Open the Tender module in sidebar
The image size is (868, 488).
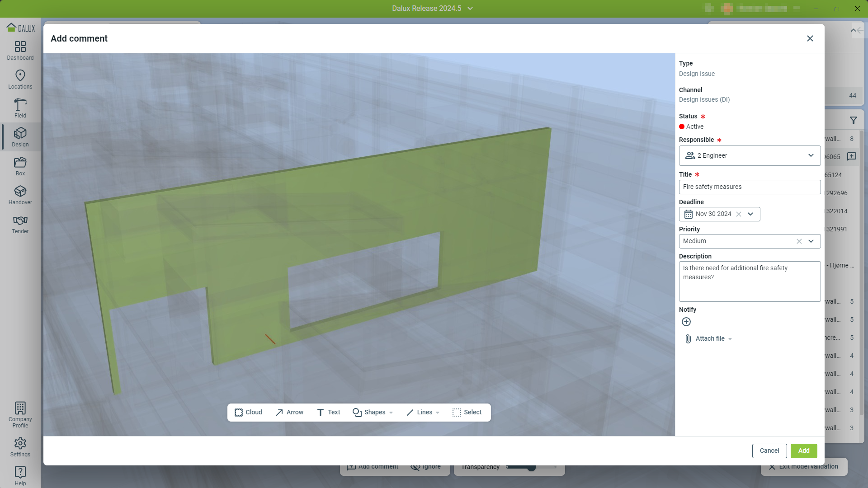pos(20,224)
